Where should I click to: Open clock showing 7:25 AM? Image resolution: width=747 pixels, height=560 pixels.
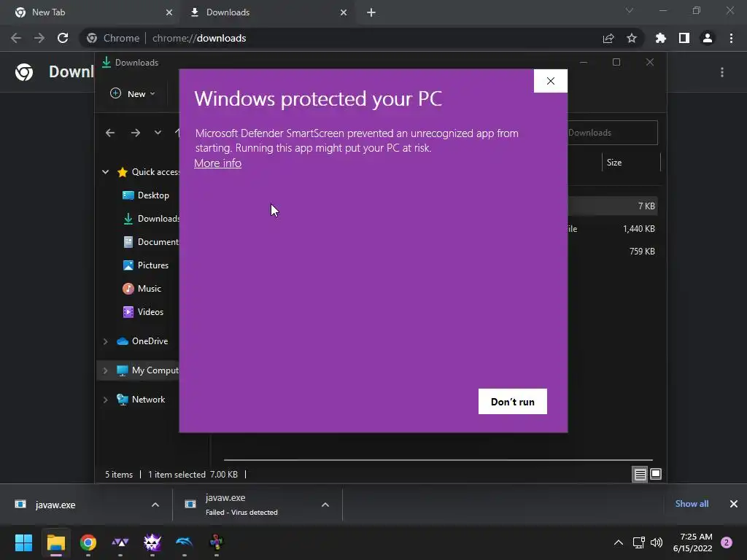click(x=693, y=542)
